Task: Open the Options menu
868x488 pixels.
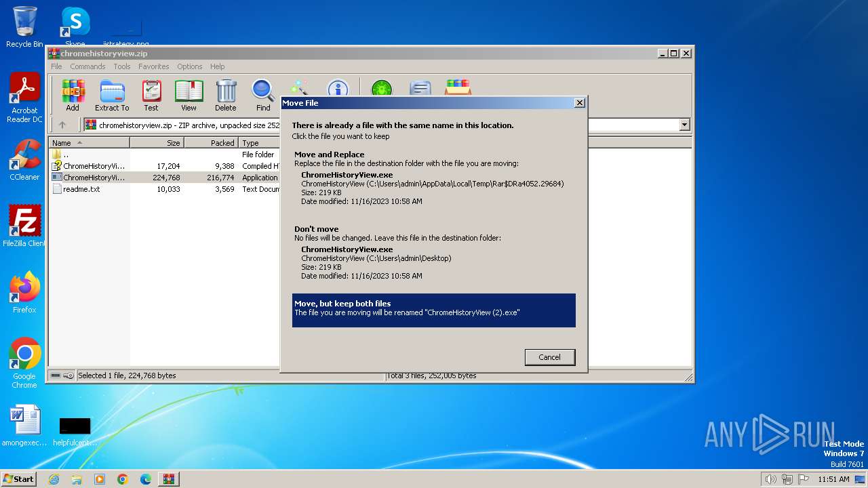Action: (190, 66)
